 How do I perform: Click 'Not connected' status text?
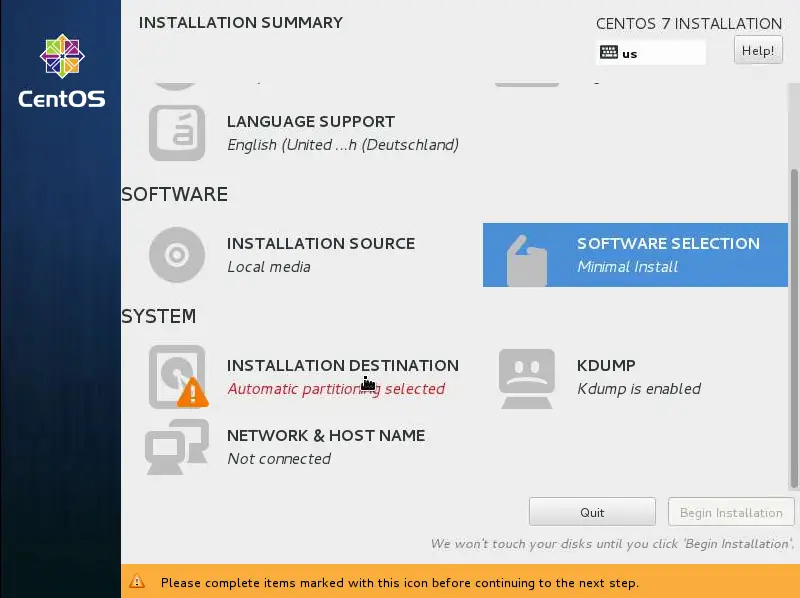[279, 459]
